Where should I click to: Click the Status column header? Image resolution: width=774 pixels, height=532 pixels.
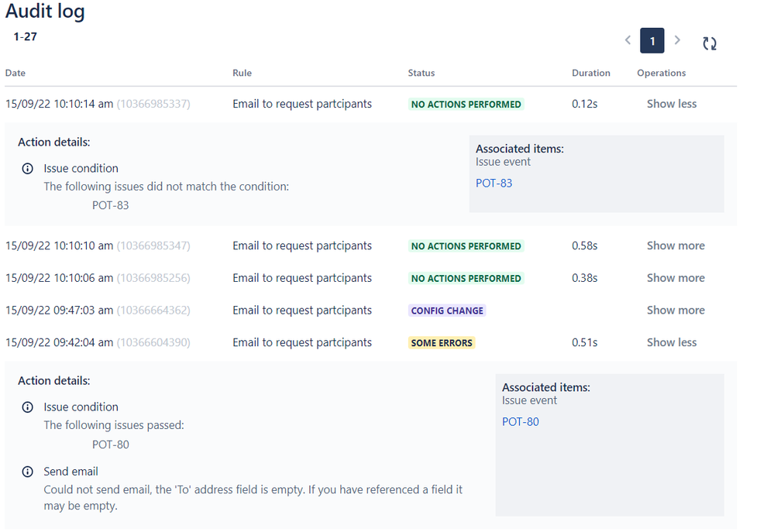(x=421, y=73)
